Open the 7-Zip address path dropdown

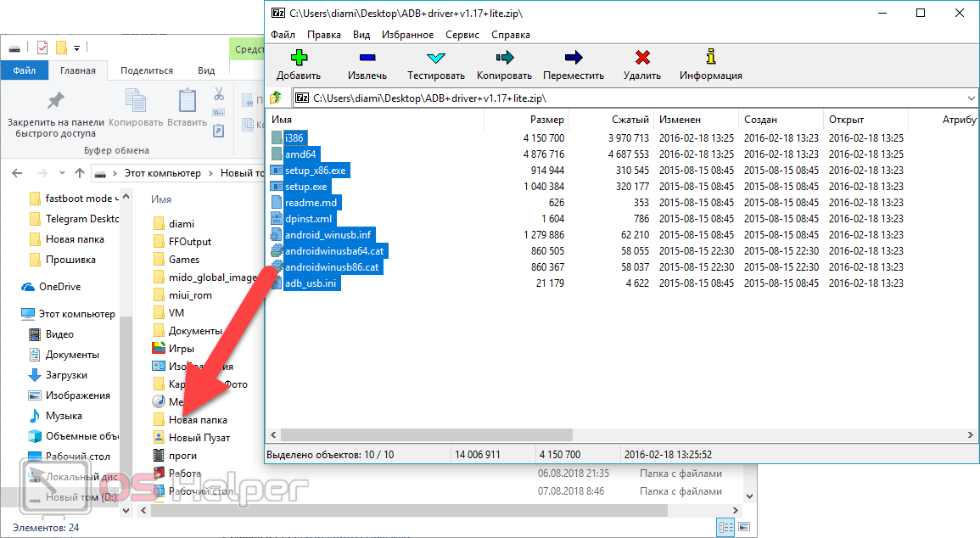(x=972, y=98)
